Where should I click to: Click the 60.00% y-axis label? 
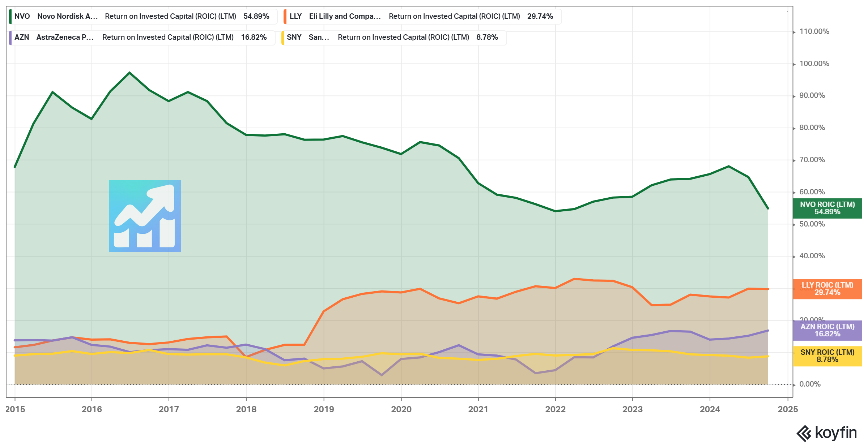(812, 192)
